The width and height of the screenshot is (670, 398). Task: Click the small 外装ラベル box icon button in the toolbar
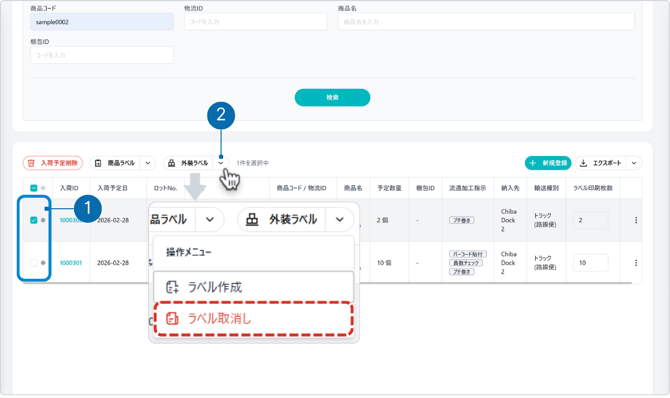coord(188,163)
